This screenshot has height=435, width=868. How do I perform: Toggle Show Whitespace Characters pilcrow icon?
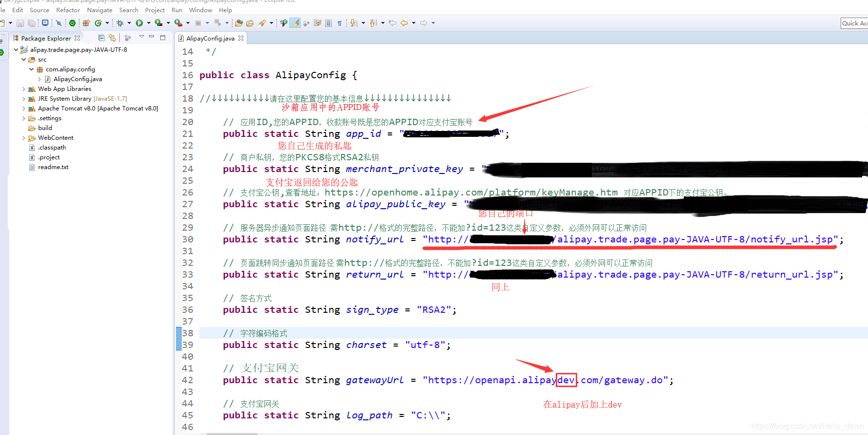pyautogui.click(x=340, y=23)
